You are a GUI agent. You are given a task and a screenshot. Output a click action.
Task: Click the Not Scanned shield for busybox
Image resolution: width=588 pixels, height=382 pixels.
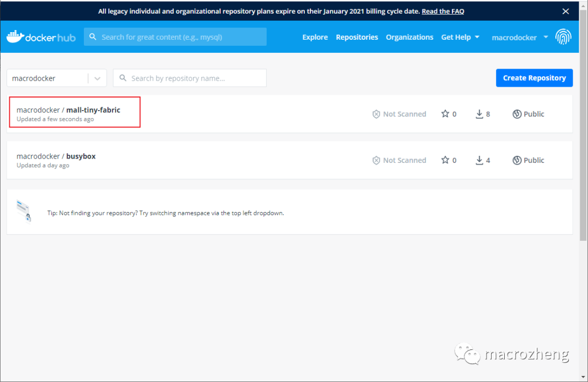point(376,160)
